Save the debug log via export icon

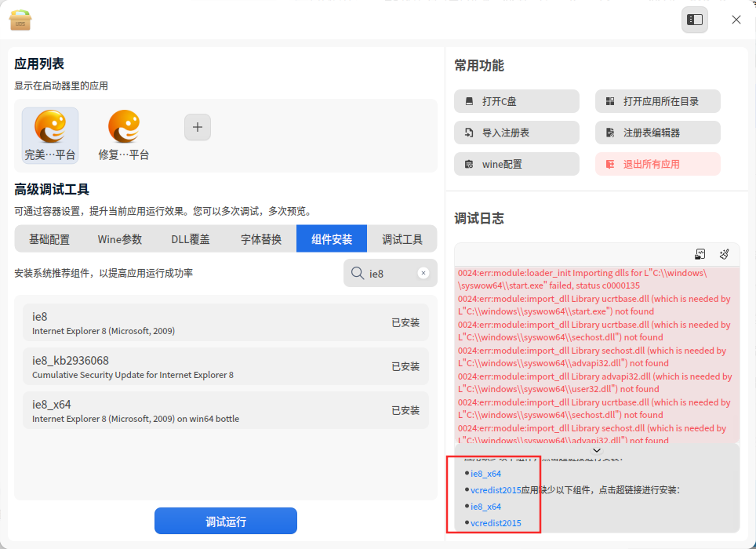tap(700, 254)
